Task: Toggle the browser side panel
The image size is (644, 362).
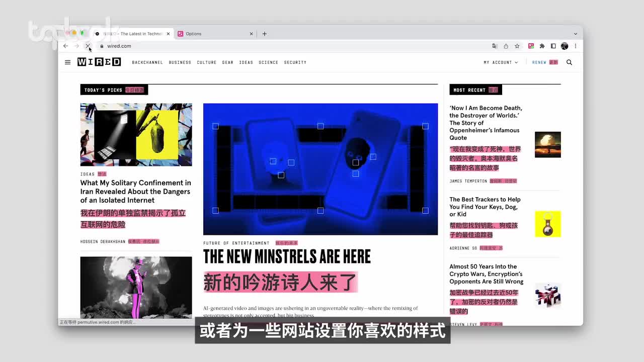Action: 553,46
